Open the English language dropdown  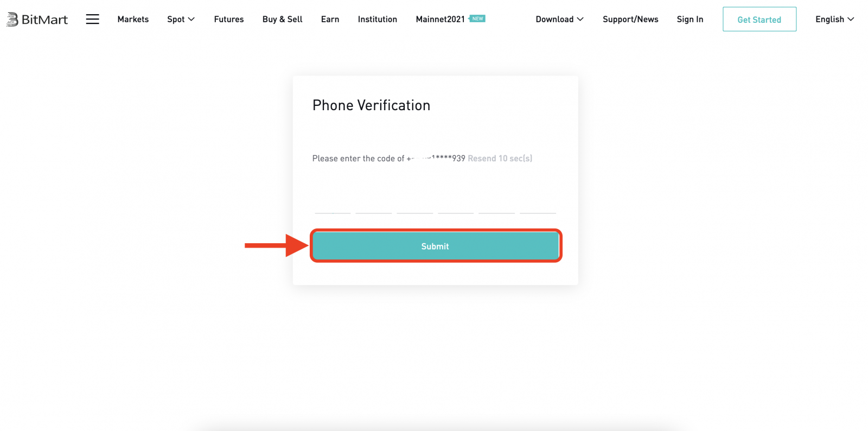point(834,20)
